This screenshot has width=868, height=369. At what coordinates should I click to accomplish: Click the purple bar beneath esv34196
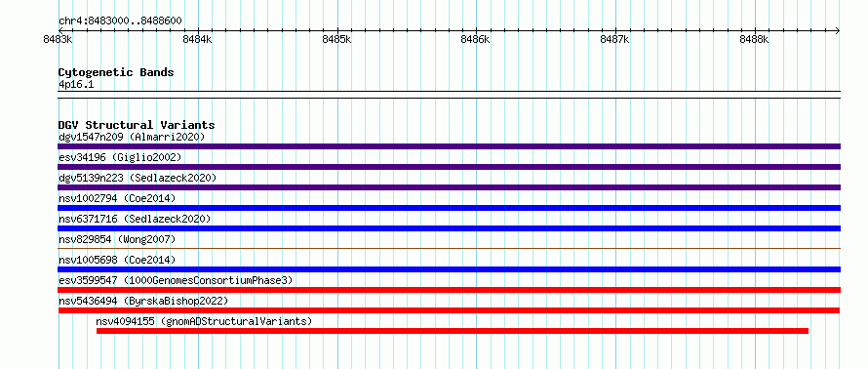[x=449, y=167]
